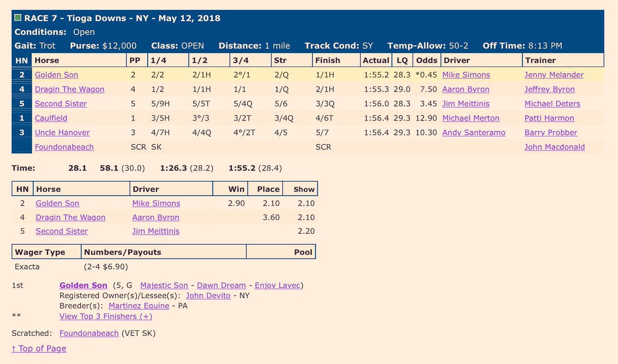618x364 pixels.
Task: Open Golden Son link in results table
Action: pyautogui.click(x=57, y=75)
